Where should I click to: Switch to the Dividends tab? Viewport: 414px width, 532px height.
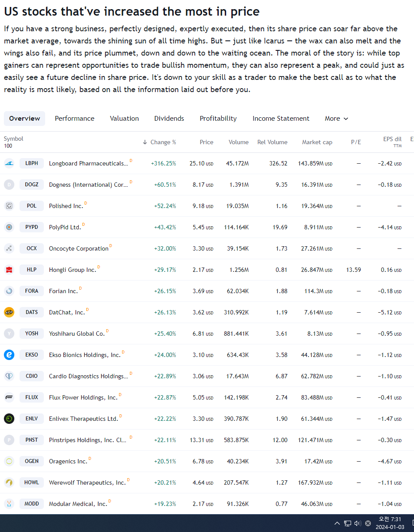[169, 119]
